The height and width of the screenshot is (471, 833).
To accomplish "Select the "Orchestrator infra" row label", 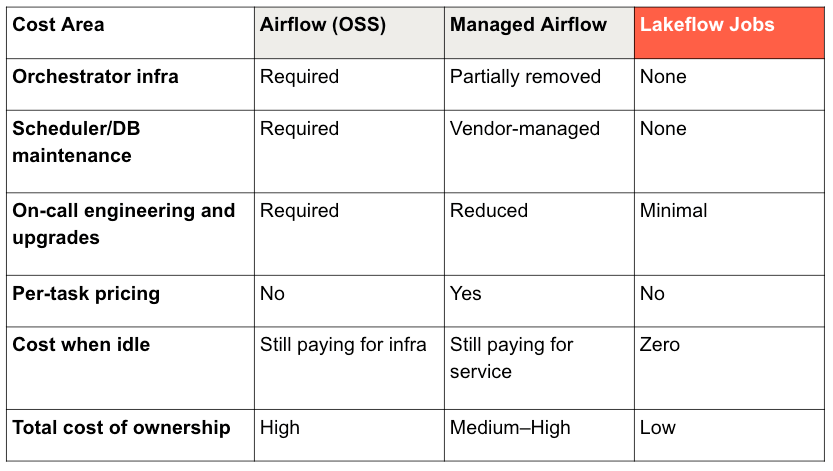I will pyautogui.click(x=95, y=77).
